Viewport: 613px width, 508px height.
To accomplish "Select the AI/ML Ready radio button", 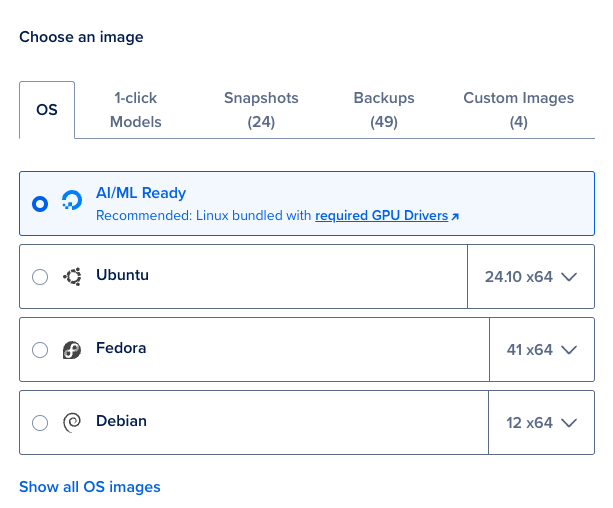I will click(x=40, y=203).
